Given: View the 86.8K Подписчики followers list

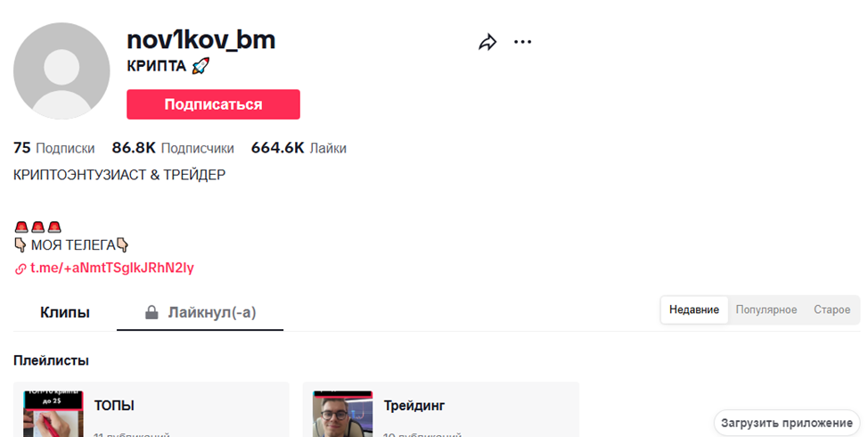Looking at the screenshot, I should pos(173,148).
